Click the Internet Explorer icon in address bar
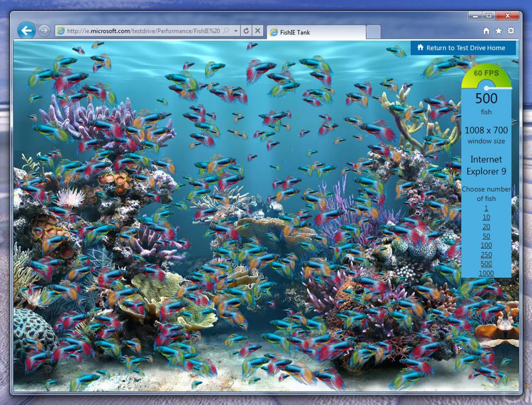 coord(61,31)
